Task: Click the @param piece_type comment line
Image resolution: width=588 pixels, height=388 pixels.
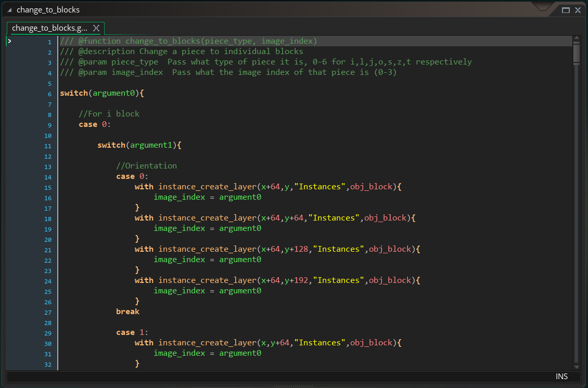Action: (266, 62)
